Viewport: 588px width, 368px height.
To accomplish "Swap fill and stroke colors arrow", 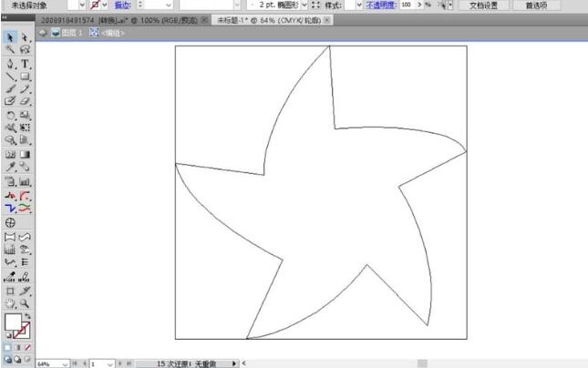I will tap(27, 316).
